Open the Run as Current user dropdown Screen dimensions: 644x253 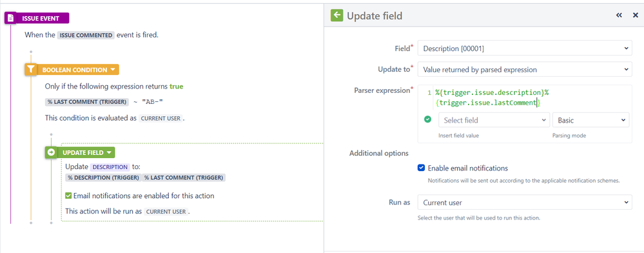click(x=525, y=203)
